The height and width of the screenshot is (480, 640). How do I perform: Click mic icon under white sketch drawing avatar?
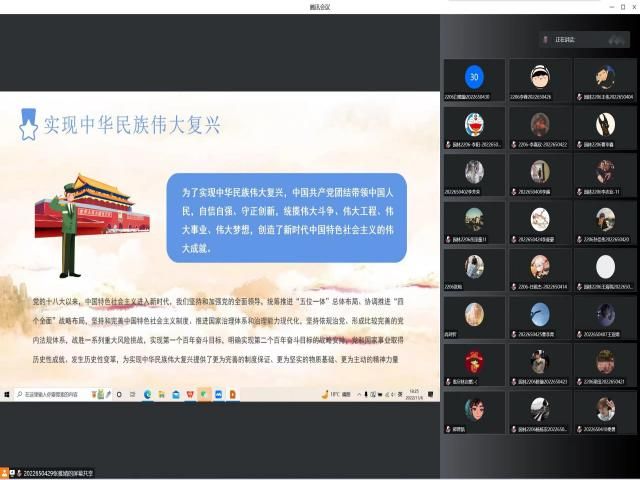tap(514, 240)
